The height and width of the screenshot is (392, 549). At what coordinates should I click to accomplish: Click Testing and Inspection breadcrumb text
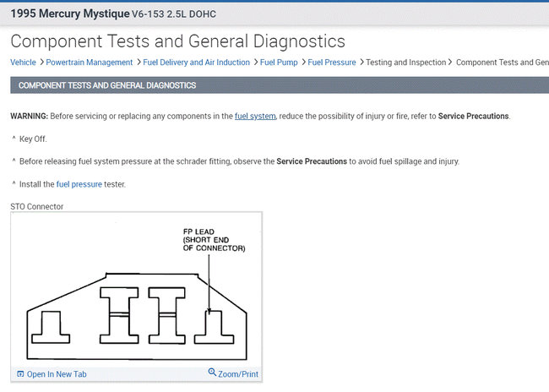pos(405,63)
